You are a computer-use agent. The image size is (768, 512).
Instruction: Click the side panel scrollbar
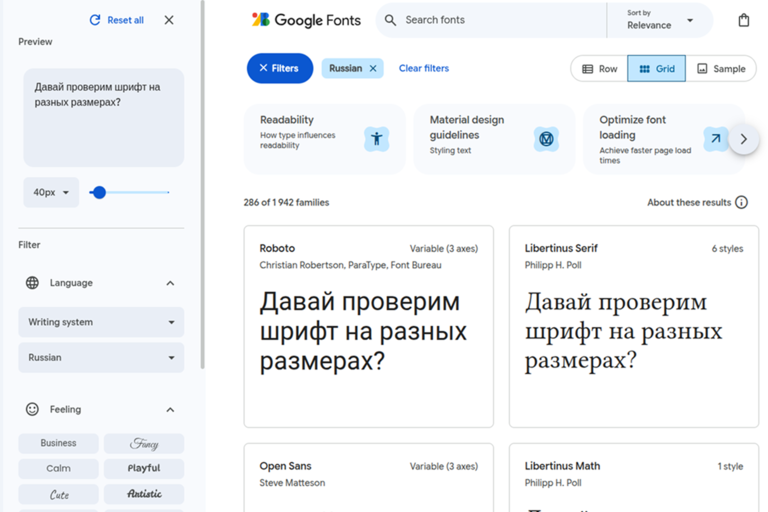(202, 185)
